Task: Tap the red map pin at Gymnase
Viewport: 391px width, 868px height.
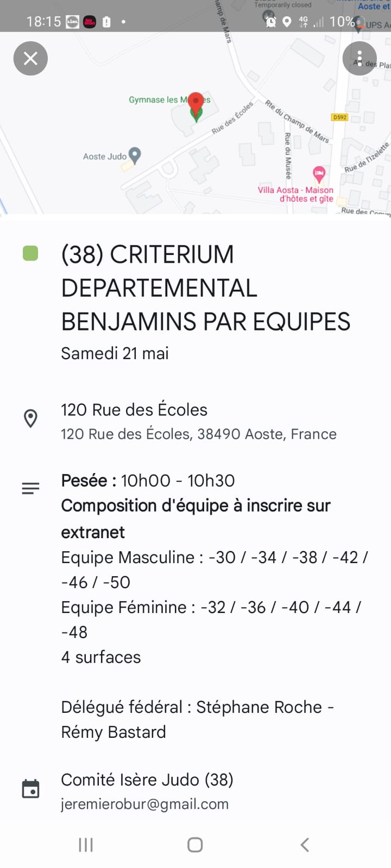Action: (x=196, y=104)
